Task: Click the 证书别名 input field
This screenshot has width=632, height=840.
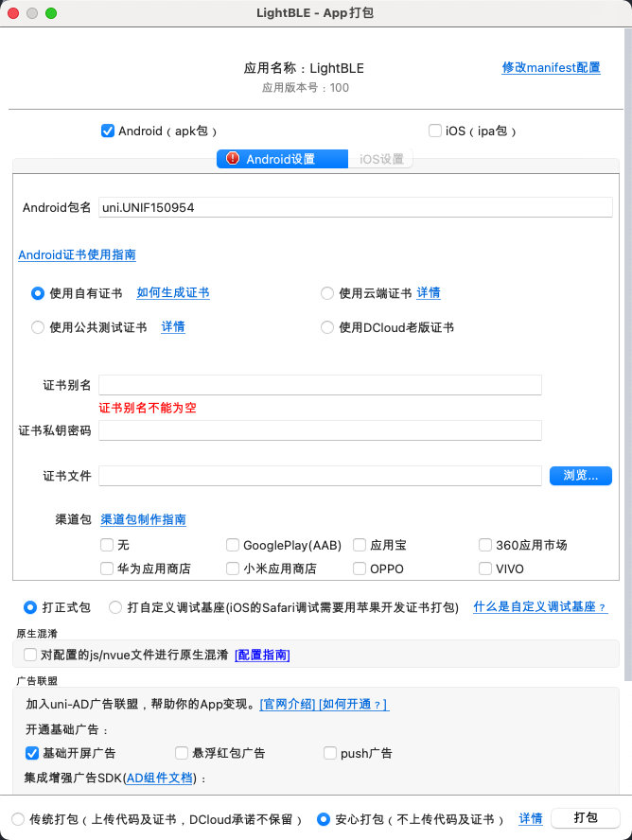Action: tap(320, 385)
